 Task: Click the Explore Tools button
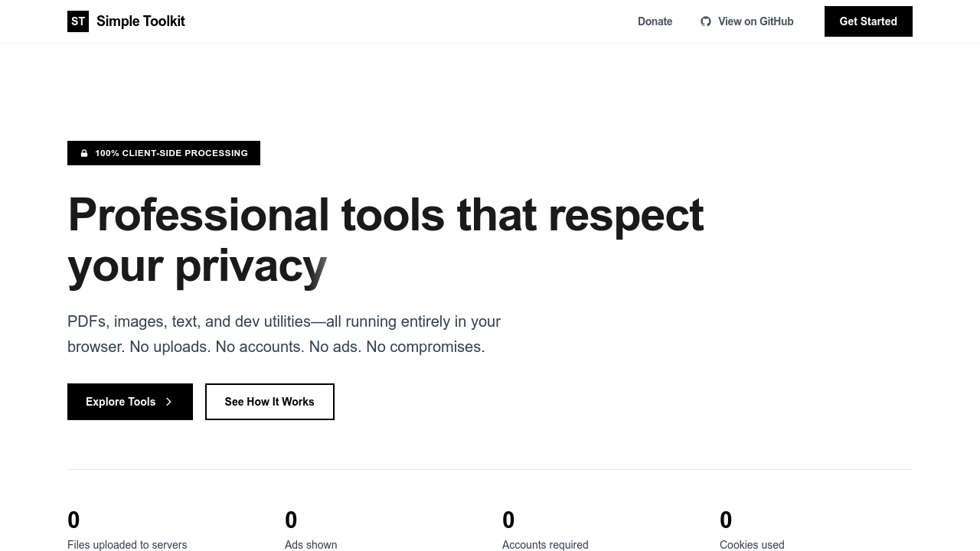129,402
